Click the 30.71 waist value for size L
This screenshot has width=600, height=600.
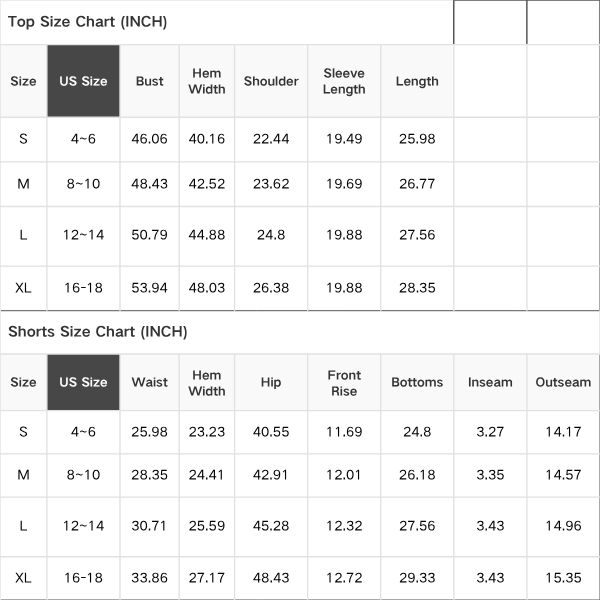[x=149, y=526]
